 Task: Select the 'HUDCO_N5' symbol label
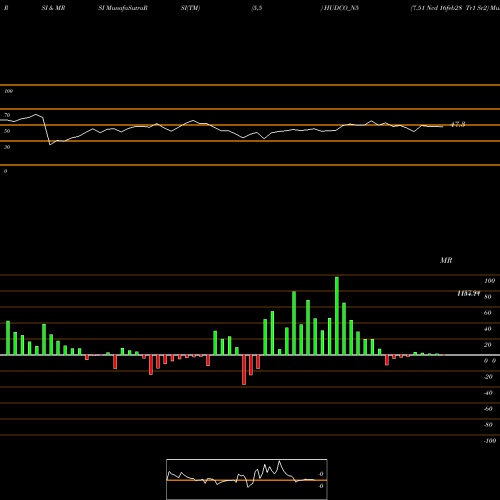click(341, 8)
